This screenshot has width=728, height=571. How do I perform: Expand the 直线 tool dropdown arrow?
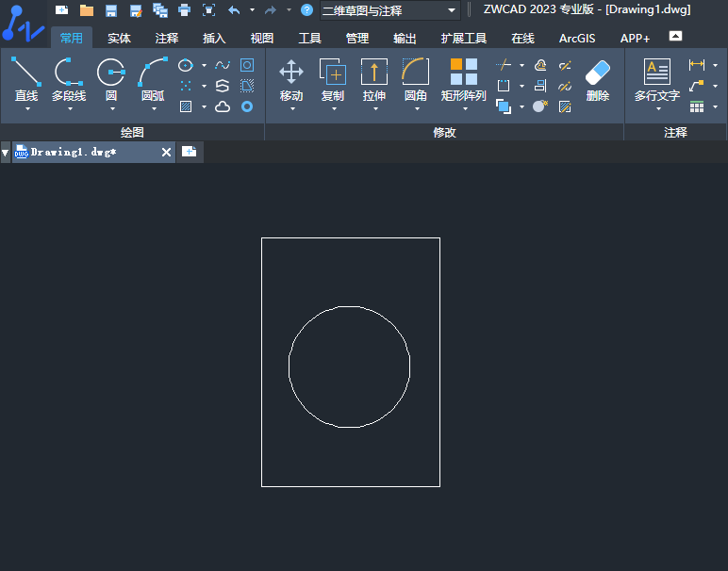[x=27, y=109]
